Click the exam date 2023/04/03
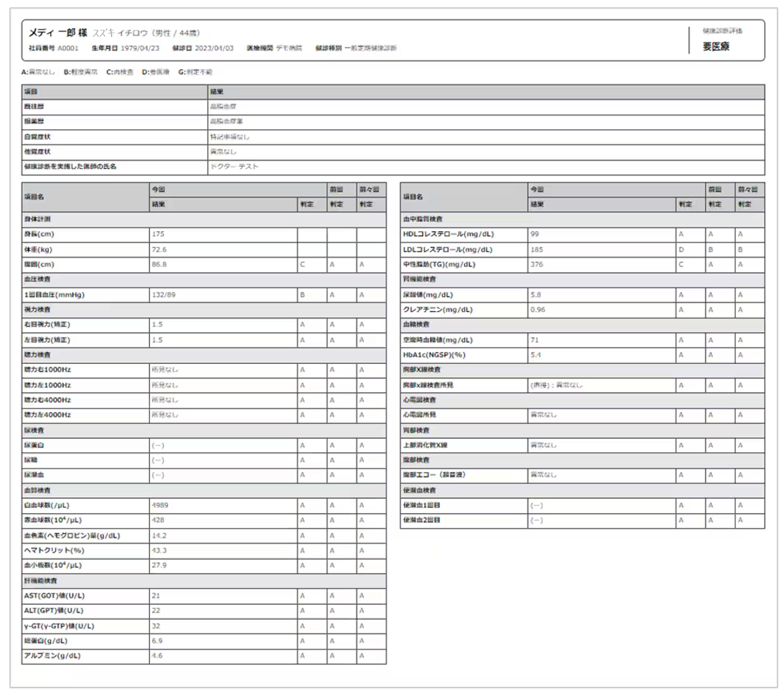The image size is (784, 694). (x=214, y=48)
